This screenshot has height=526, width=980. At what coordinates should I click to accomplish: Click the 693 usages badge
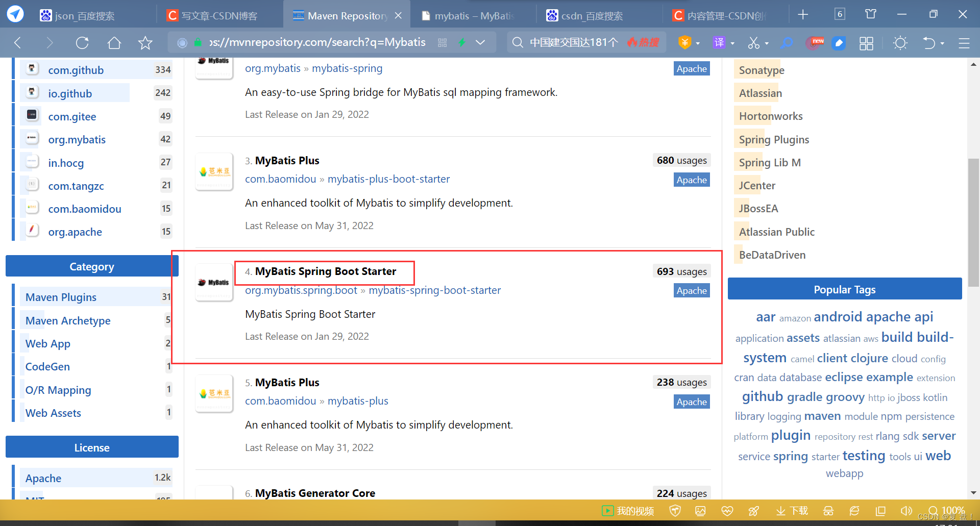(x=681, y=271)
